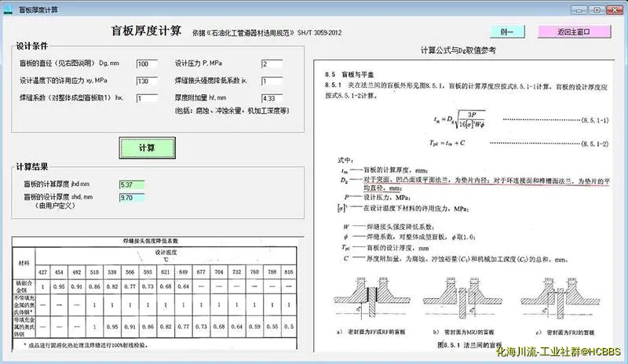Click the 计算结果 group label
The width and height of the screenshot is (628, 364).
click(32, 166)
